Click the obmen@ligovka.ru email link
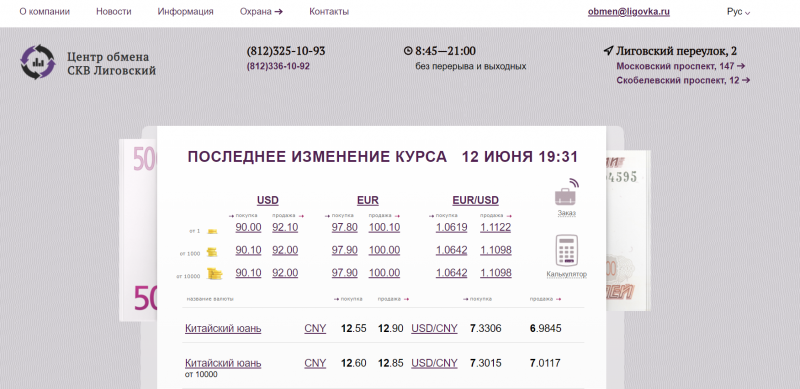The height and width of the screenshot is (389, 800). click(x=629, y=12)
